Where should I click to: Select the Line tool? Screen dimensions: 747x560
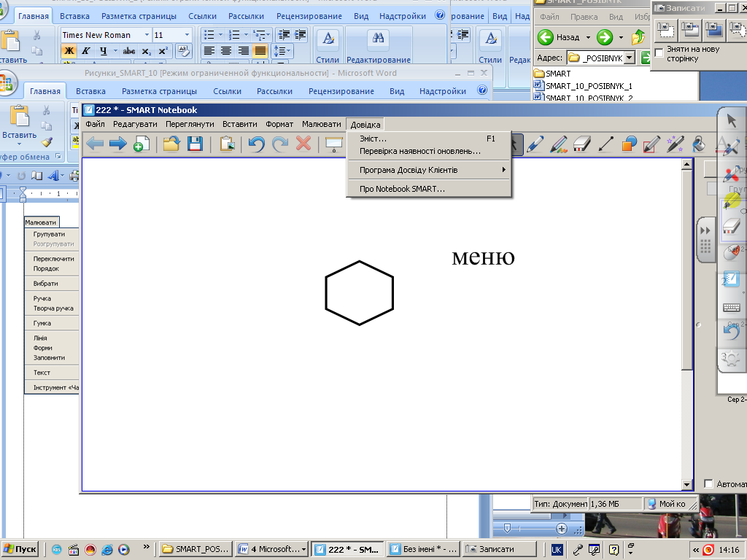[x=605, y=144]
